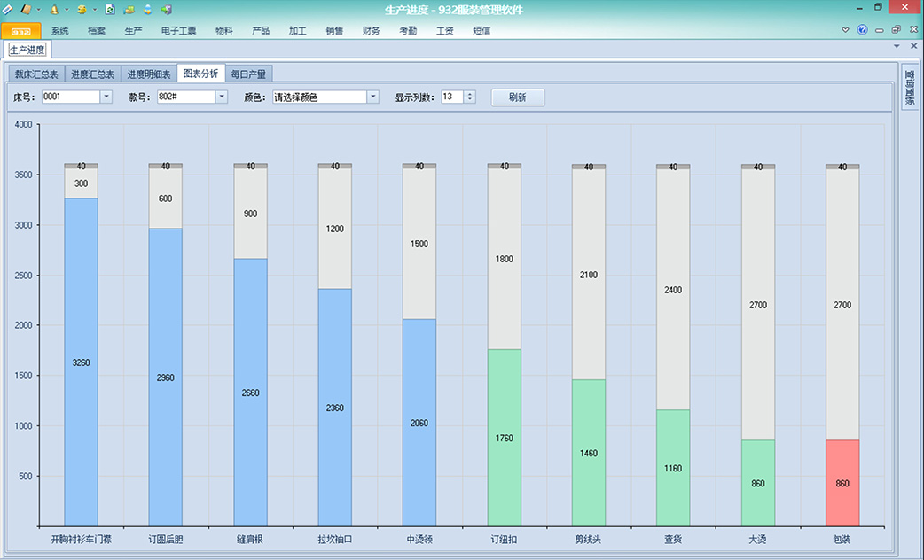
Task: Click the gold coin icon in toolbar
Action: [82, 9]
